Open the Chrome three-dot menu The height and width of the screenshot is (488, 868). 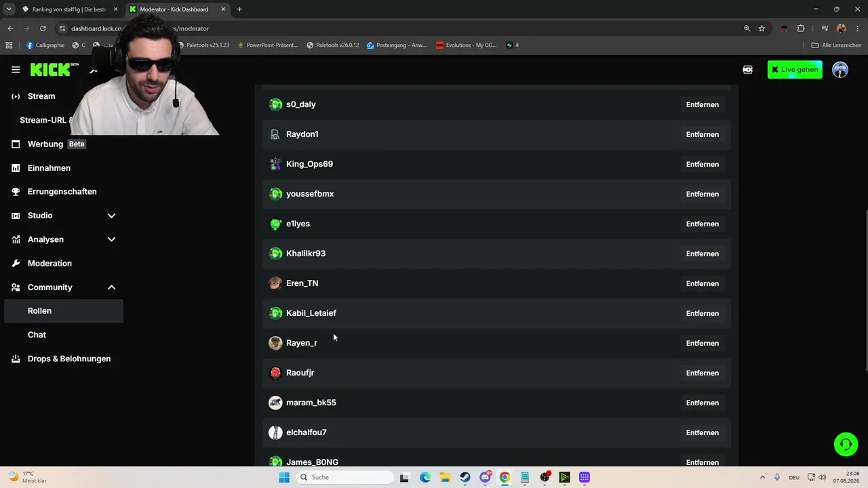click(x=858, y=28)
